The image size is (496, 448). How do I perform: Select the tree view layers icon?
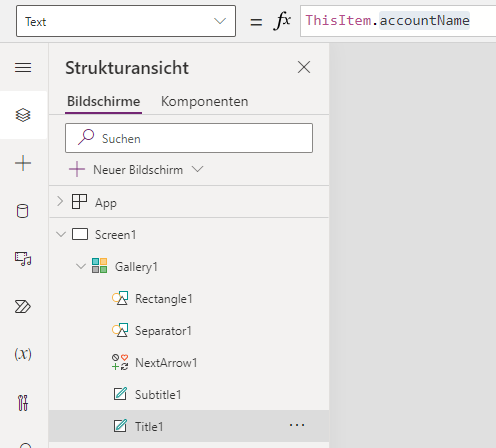(x=23, y=115)
